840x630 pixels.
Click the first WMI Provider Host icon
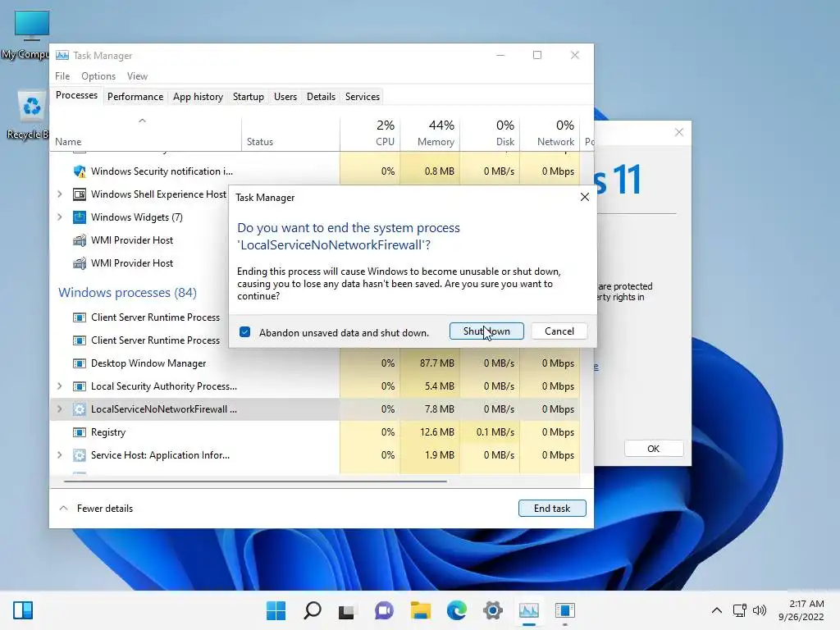(x=80, y=240)
